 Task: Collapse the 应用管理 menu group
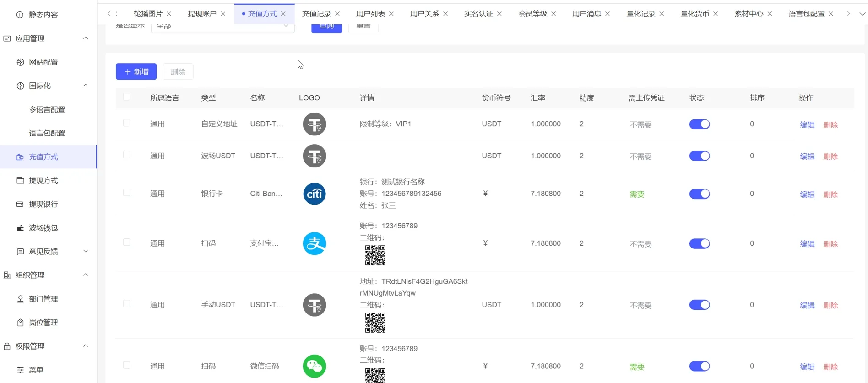86,38
